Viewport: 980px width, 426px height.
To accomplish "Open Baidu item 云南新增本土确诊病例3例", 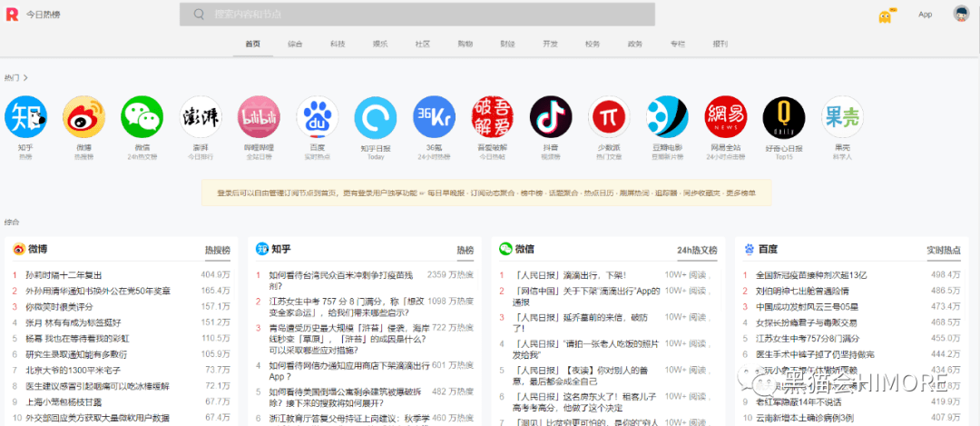I will [805, 418].
